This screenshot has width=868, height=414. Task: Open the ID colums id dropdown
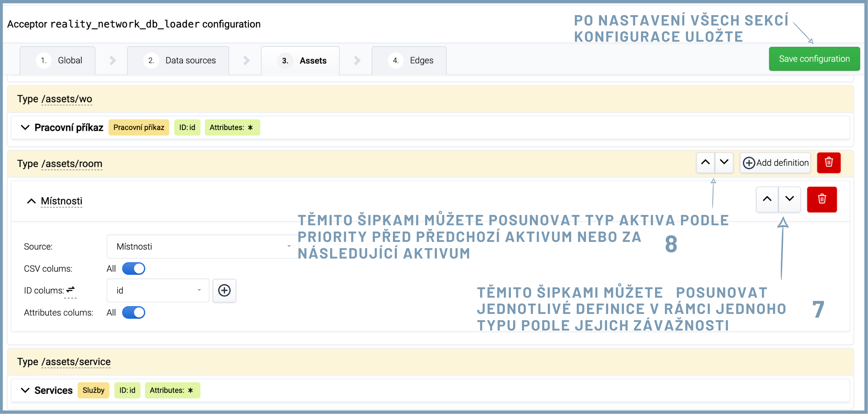click(158, 291)
